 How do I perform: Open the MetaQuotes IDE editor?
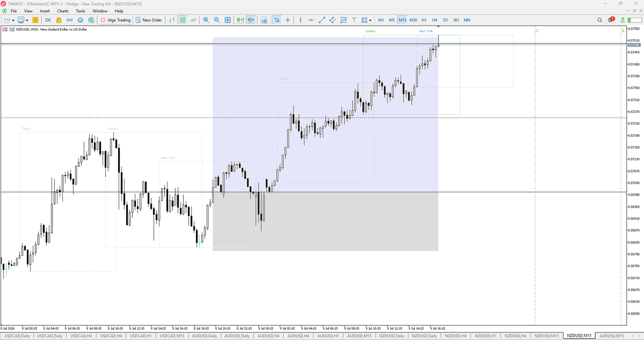[48, 20]
